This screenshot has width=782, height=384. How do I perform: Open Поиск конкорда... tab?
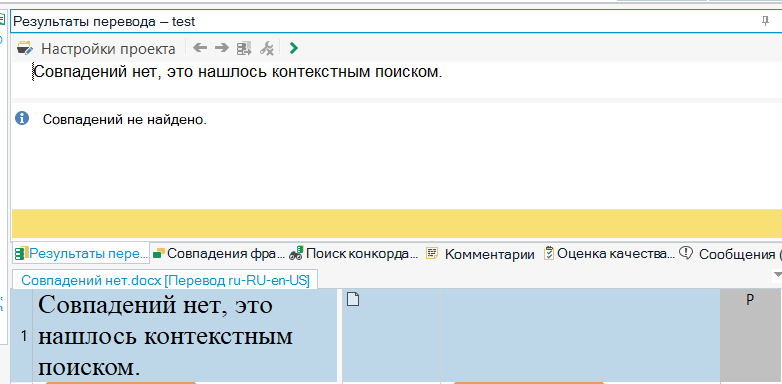point(354,253)
